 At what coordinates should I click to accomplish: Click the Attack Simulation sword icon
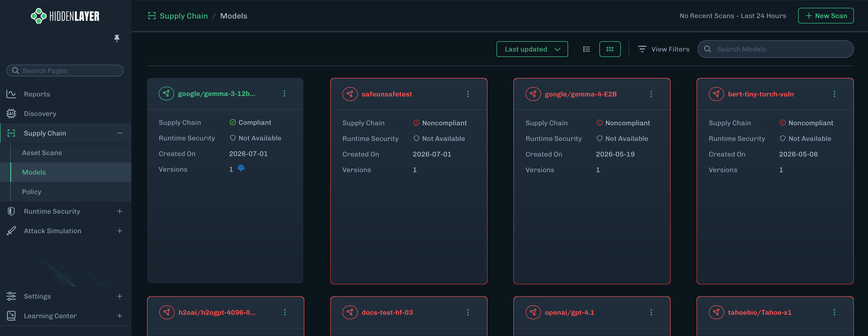(11, 231)
